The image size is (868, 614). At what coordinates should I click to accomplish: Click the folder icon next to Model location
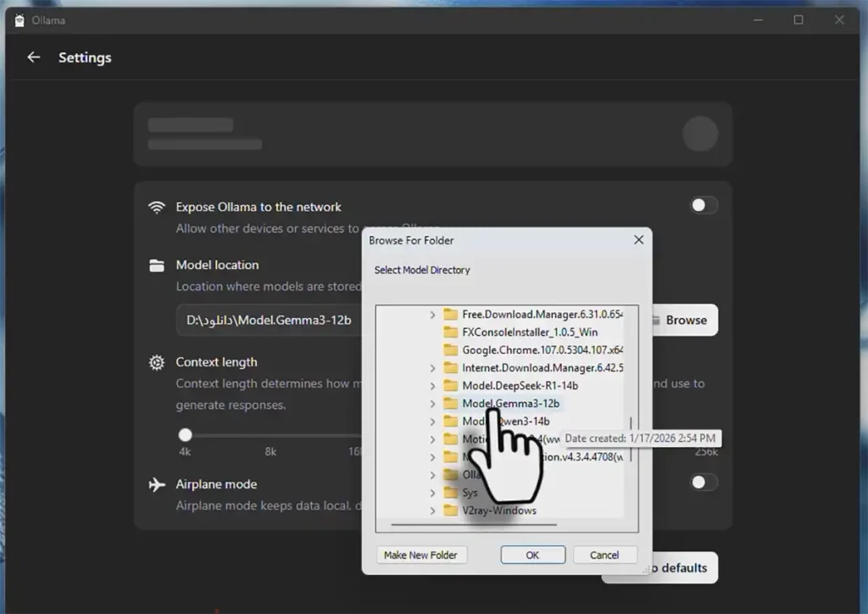point(157,265)
